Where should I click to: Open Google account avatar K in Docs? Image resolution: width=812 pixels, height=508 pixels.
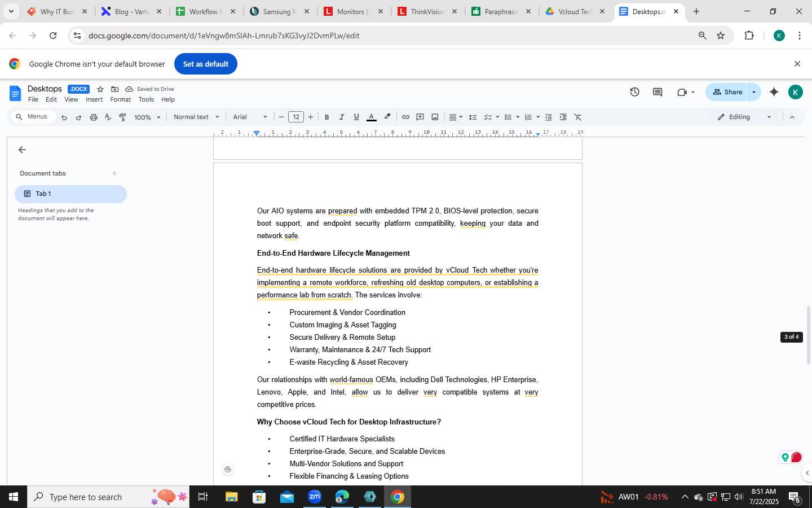tap(795, 92)
